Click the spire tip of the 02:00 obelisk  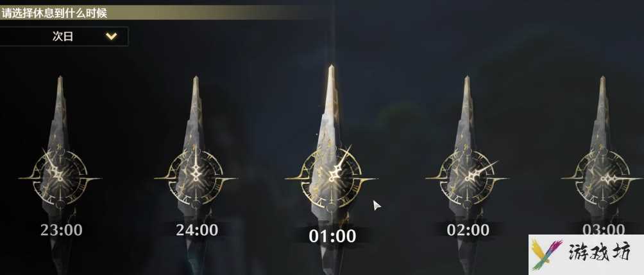467,82
